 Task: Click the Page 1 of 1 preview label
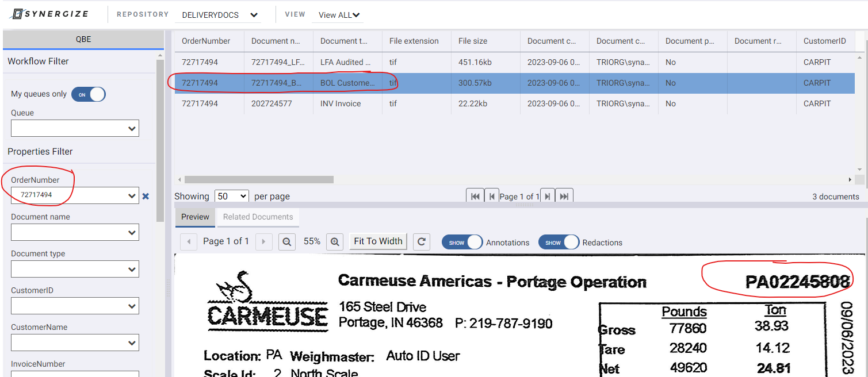click(x=226, y=241)
